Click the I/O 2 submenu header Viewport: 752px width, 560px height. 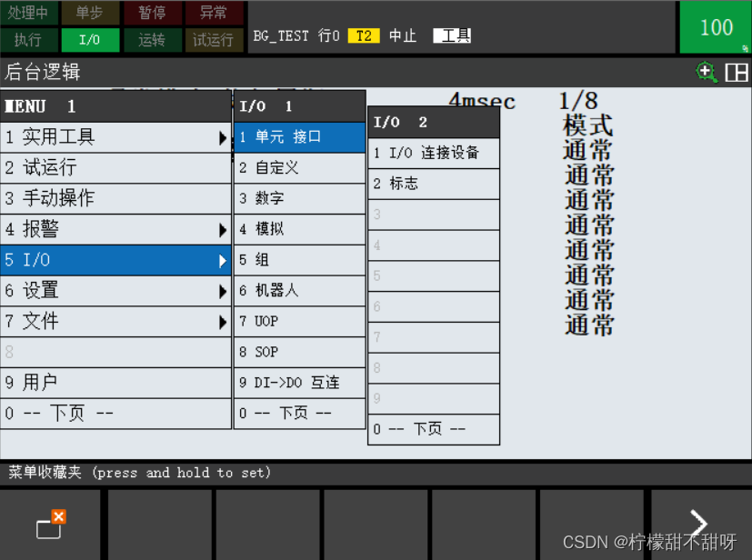coord(434,122)
